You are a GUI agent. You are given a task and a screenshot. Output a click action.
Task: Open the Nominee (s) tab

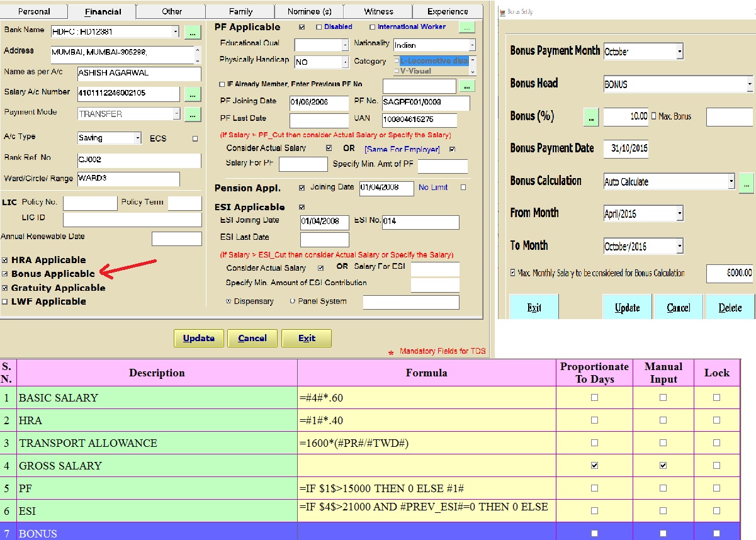[309, 11]
